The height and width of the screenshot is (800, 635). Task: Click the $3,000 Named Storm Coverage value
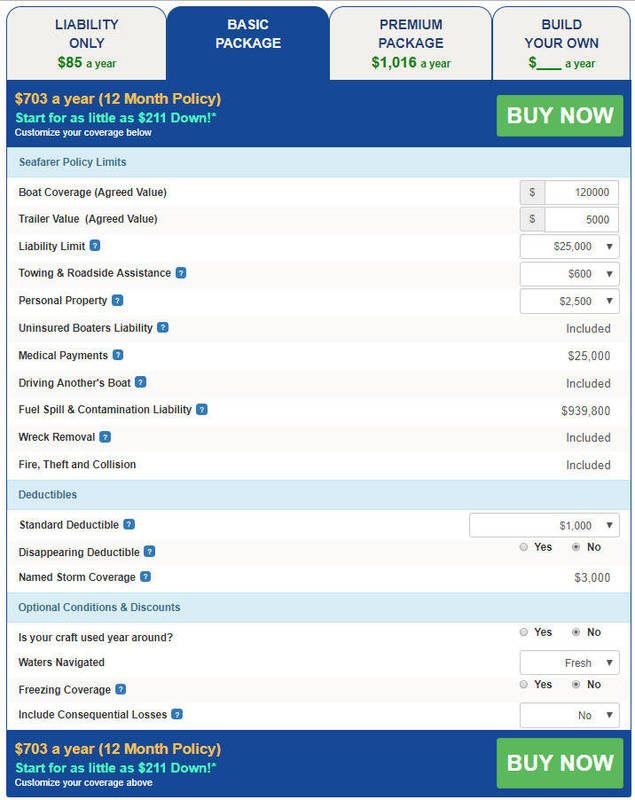[592, 578]
